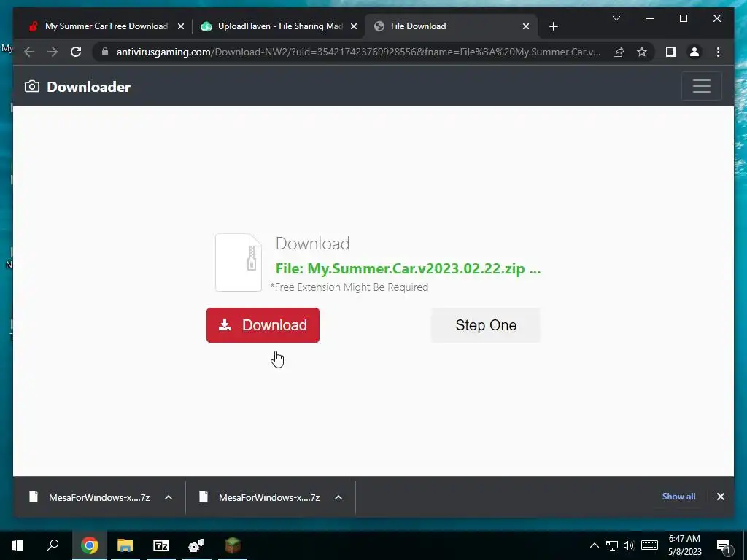The height and width of the screenshot is (560, 747).
Task: Click Show all downloads link
Action: (678, 497)
